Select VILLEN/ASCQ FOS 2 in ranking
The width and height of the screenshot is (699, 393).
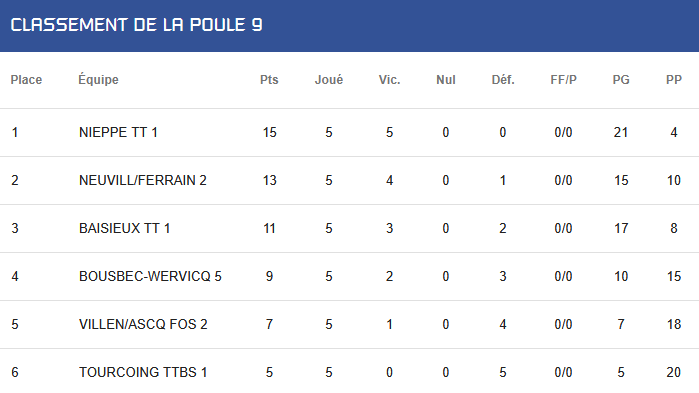click(x=143, y=324)
